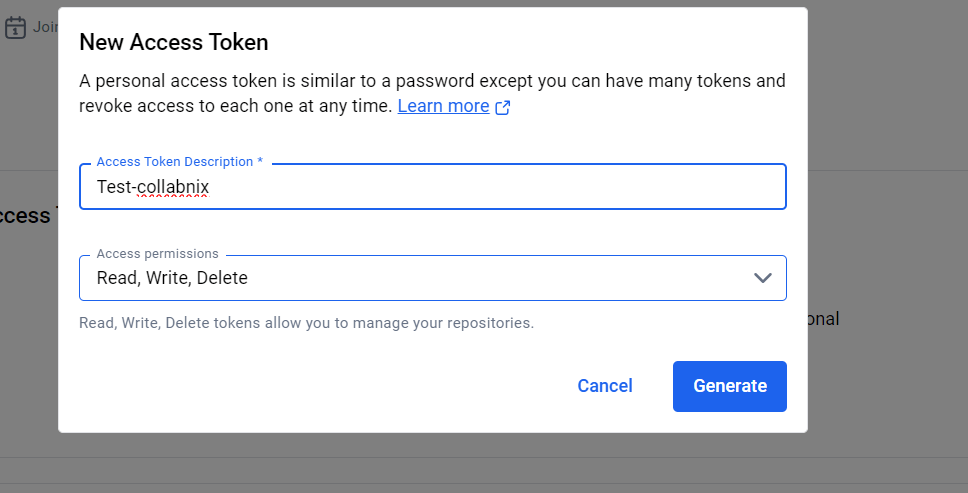Expand the Access permissions chevron arrow
The image size is (968, 493).
pyautogui.click(x=763, y=278)
